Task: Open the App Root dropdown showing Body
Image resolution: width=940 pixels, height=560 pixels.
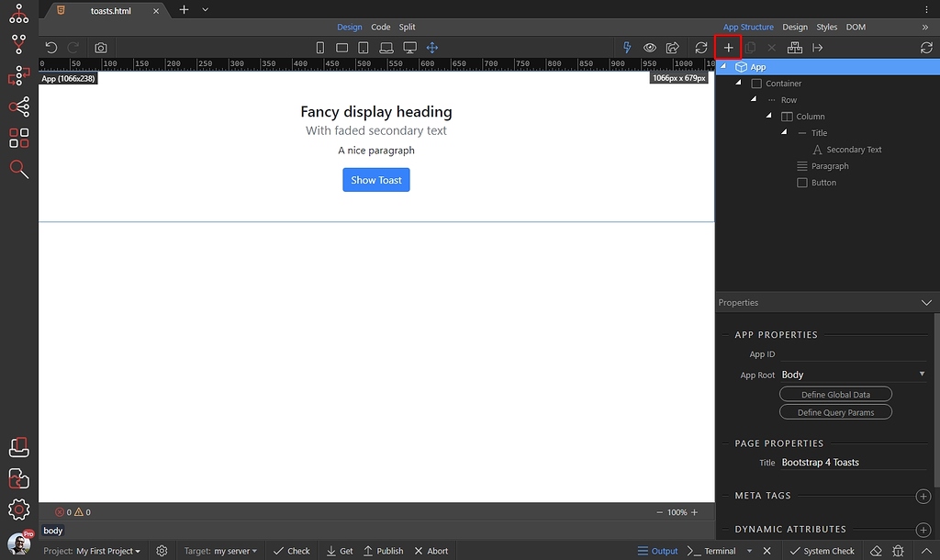Action: click(854, 374)
